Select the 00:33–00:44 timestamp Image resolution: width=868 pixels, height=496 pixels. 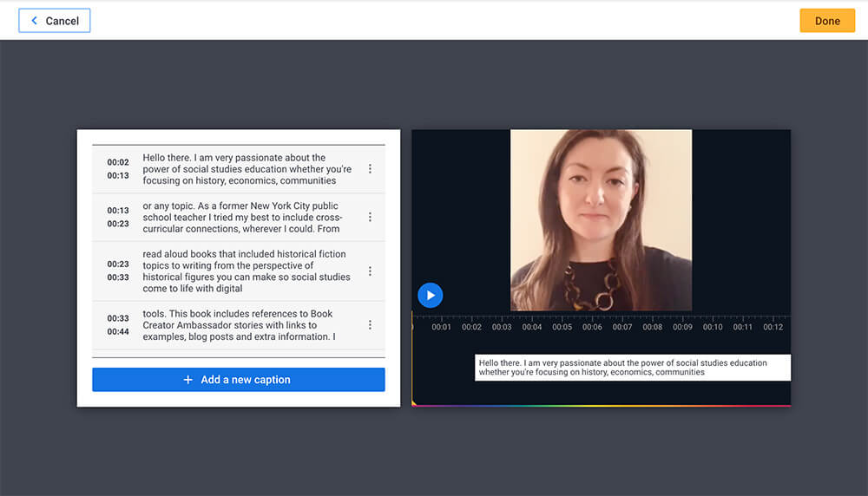(118, 325)
